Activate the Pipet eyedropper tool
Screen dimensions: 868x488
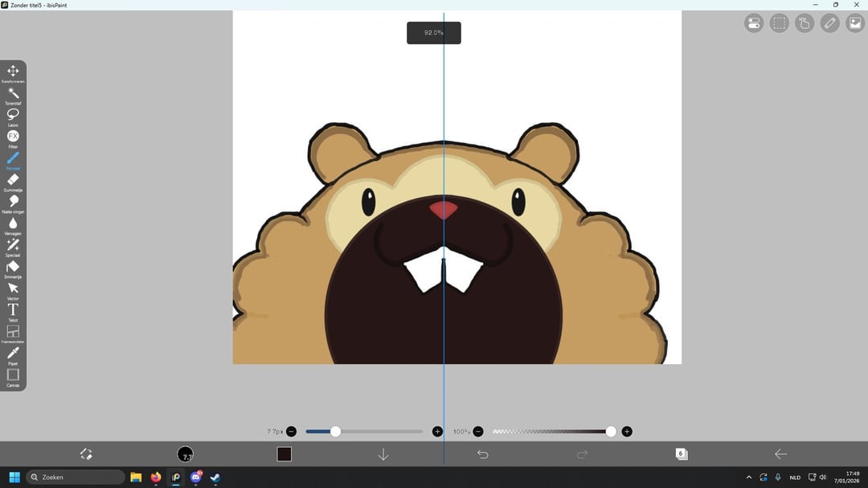point(13,354)
